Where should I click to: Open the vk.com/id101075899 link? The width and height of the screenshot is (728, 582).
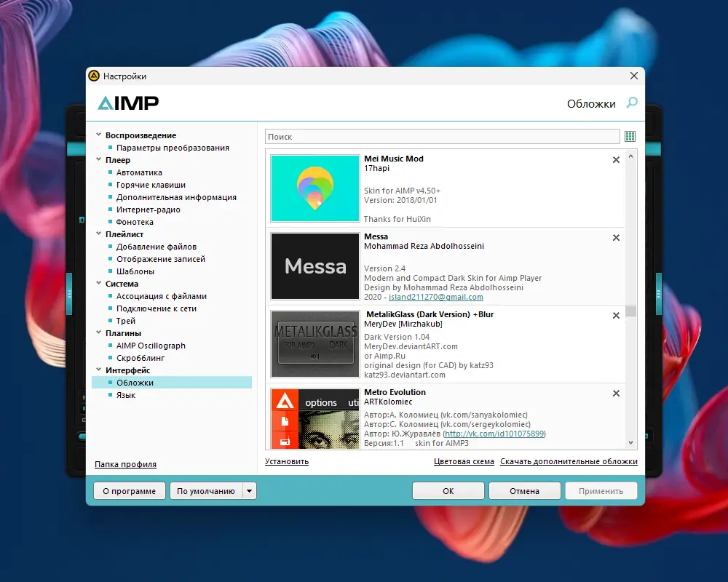point(494,434)
